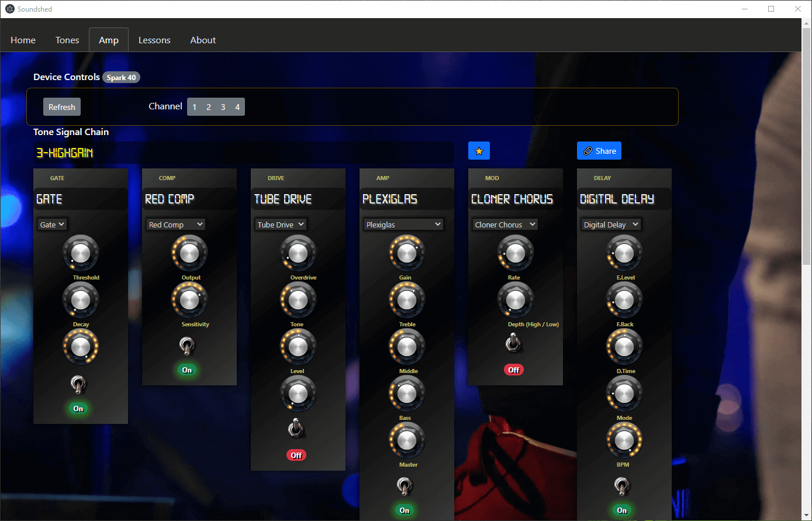Image resolution: width=812 pixels, height=521 pixels.
Task: Click the star favorite icon button
Action: click(479, 151)
